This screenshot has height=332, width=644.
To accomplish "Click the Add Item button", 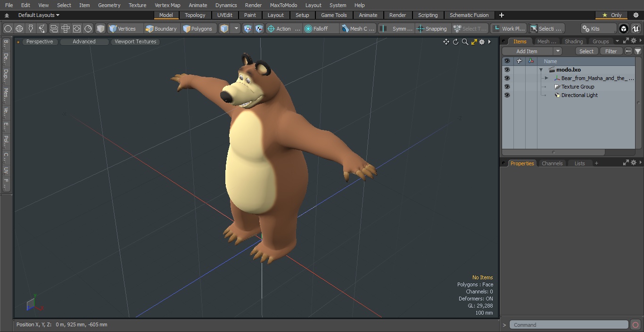I will 527,51.
